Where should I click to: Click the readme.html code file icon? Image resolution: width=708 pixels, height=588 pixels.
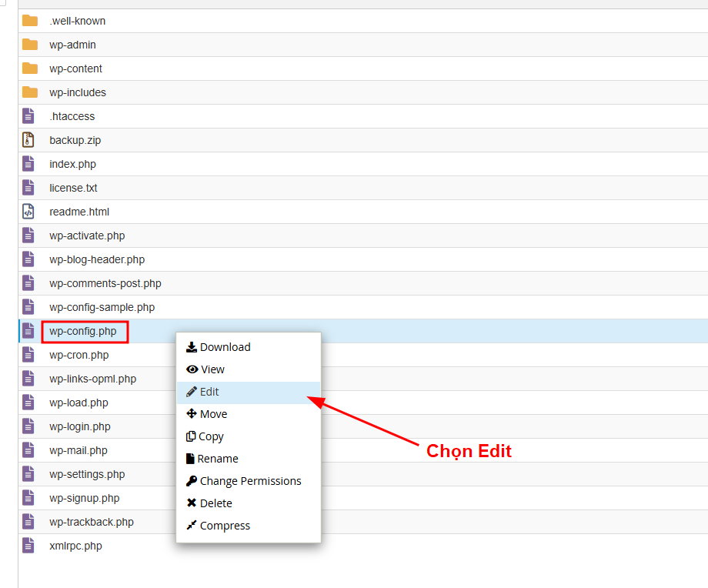28,212
